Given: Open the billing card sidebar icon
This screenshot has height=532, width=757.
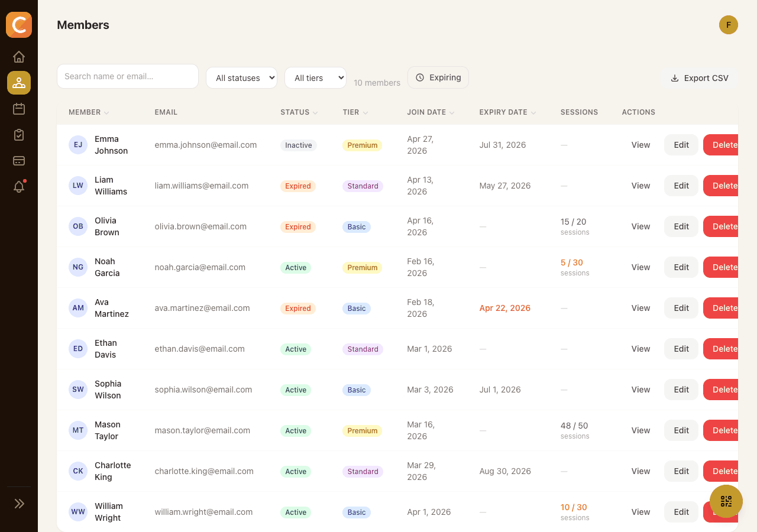Looking at the screenshot, I should [x=19, y=161].
